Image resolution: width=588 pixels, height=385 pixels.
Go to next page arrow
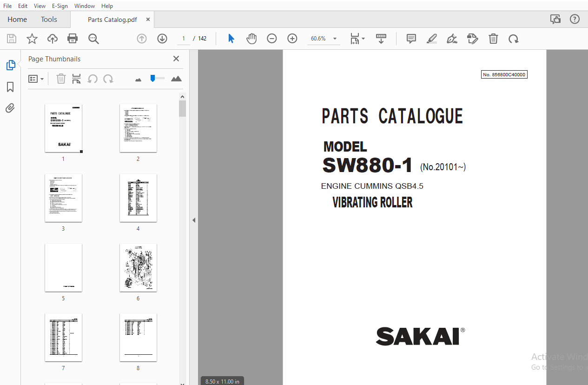(x=162, y=39)
